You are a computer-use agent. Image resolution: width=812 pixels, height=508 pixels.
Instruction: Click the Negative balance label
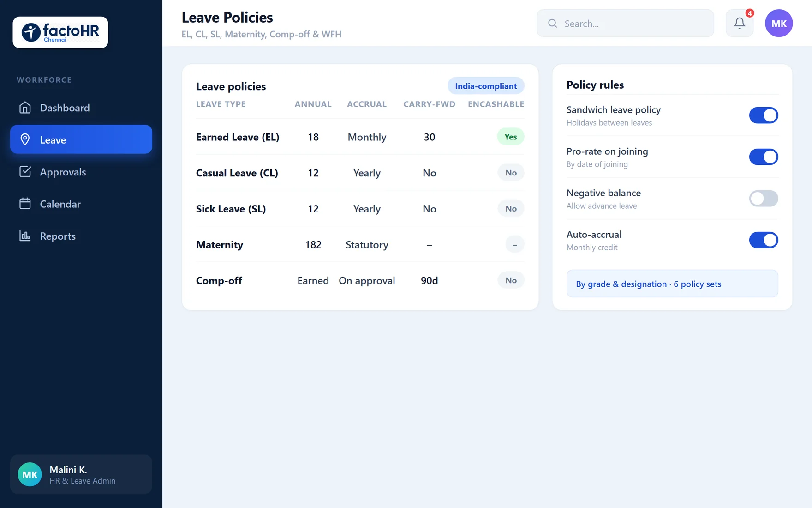point(603,193)
